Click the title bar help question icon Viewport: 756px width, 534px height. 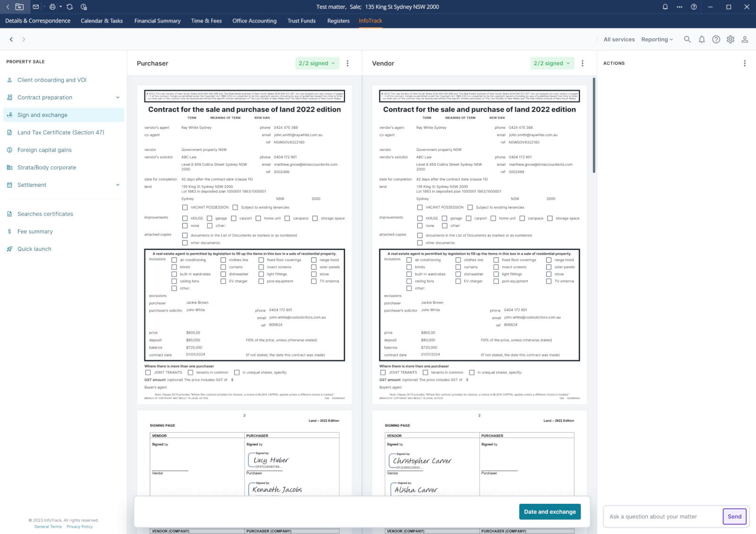click(x=694, y=7)
